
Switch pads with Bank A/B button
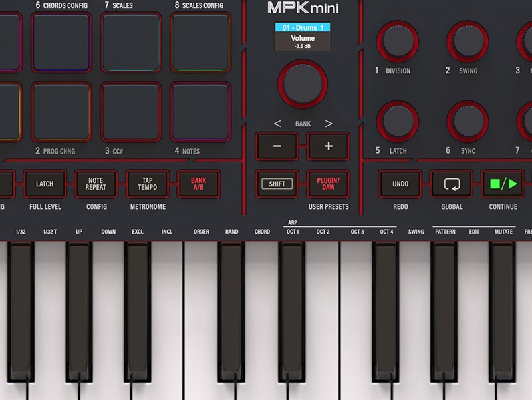(x=199, y=184)
